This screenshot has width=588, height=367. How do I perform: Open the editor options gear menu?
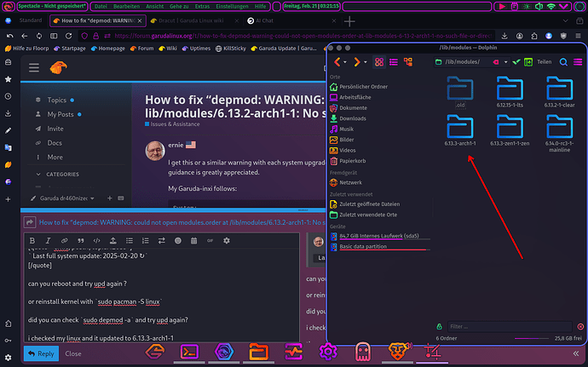pyautogui.click(x=227, y=241)
